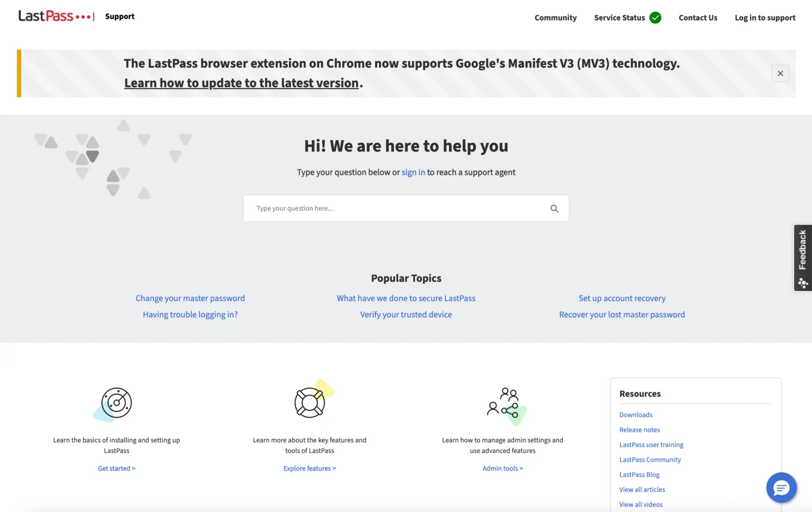
Task: Open the Community menu item
Action: pos(555,18)
